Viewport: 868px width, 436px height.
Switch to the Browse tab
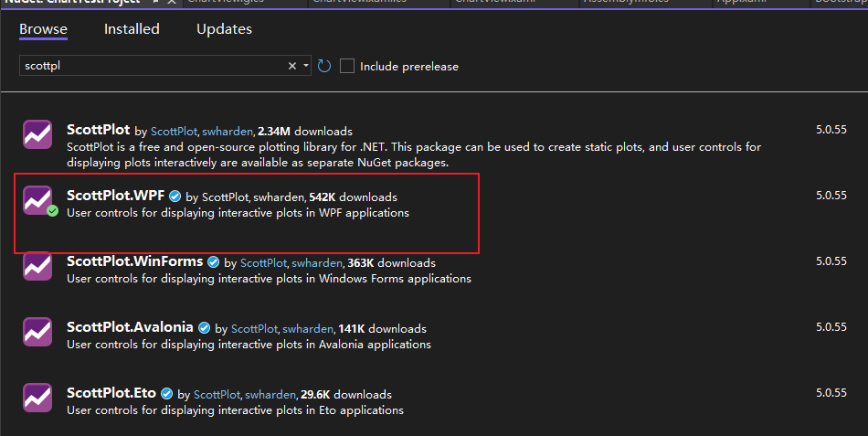[43, 29]
